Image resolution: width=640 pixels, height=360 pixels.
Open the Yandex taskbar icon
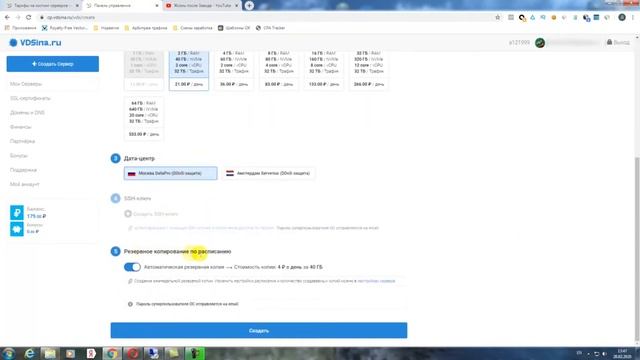91,353
